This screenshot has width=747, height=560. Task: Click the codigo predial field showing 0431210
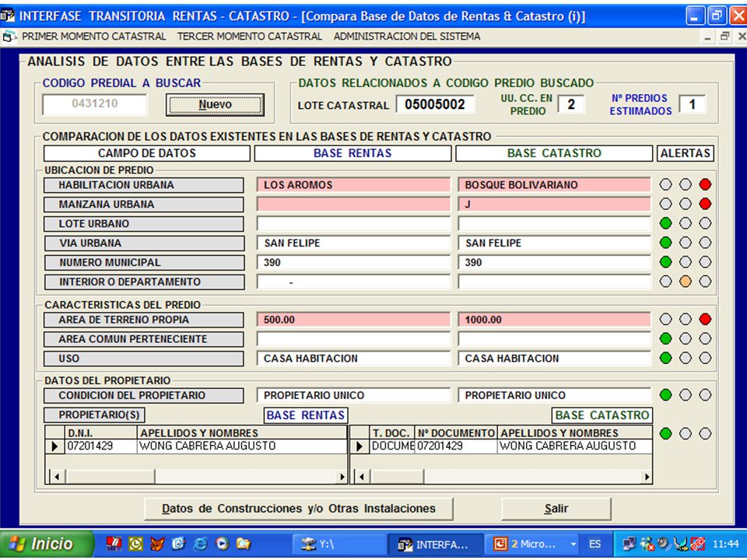coord(94,104)
